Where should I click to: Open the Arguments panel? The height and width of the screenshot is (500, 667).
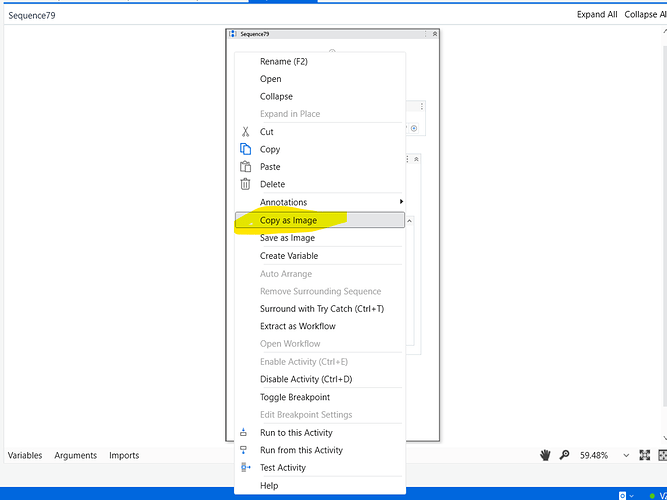[76, 455]
